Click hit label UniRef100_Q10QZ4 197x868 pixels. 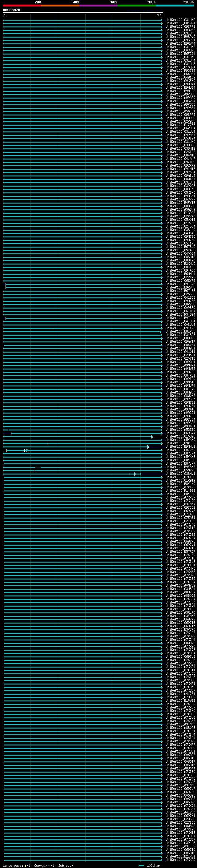point(180,67)
